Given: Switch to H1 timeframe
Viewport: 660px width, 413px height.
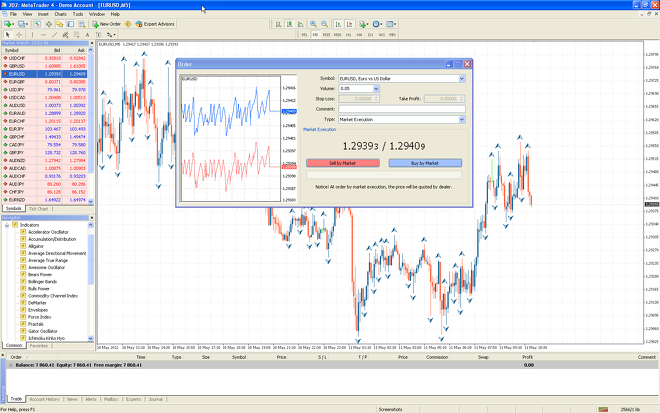Looking at the screenshot, I should (x=349, y=35).
